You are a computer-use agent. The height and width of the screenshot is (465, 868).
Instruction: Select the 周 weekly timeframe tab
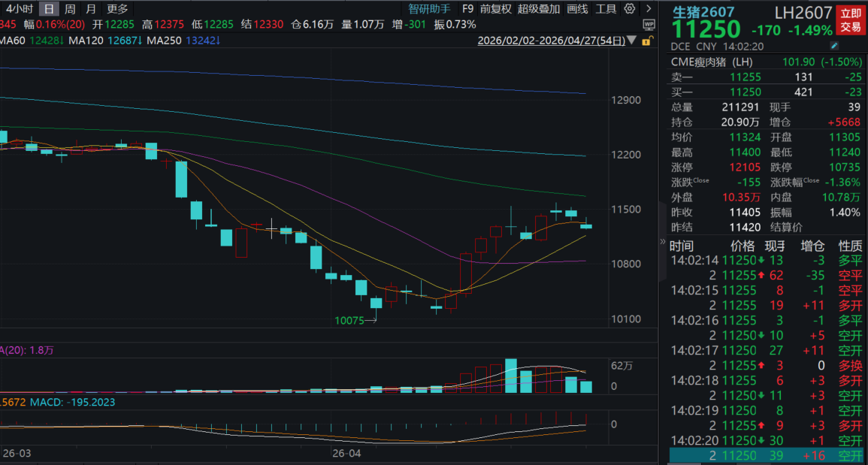(x=70, y=9)
